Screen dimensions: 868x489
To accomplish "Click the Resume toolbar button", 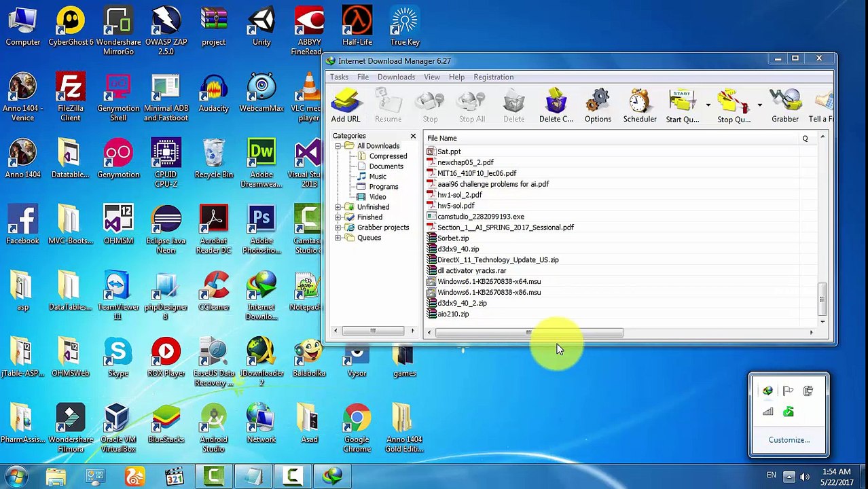I will click(x=388, y=105).
